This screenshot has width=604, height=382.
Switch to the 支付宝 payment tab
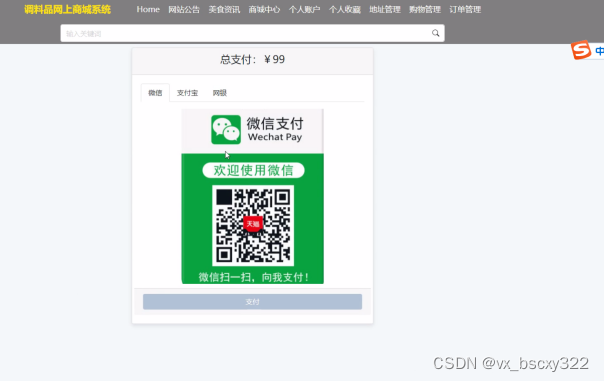tap(188, 93)
